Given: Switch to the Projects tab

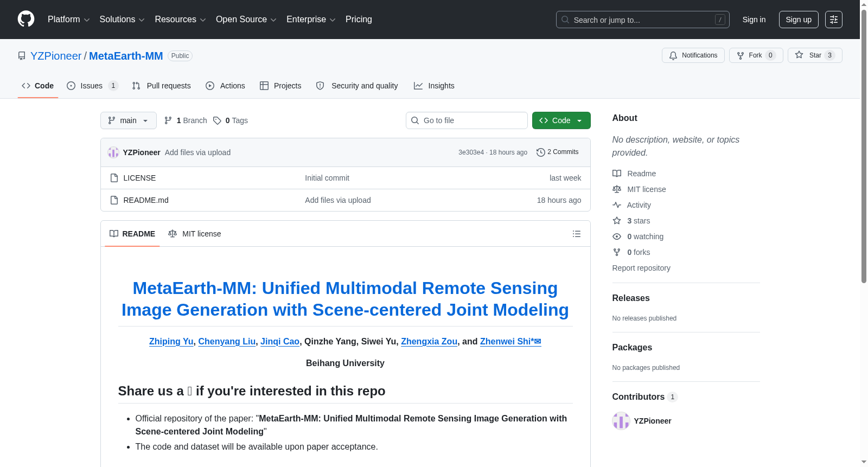Looking at the screenshot, I should pos(280,86).
